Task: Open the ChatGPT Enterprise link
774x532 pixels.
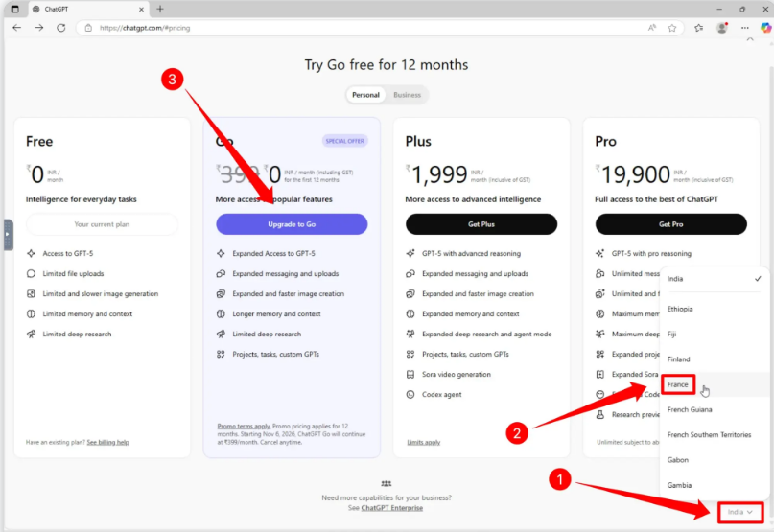Action: (x=393, y=507)
